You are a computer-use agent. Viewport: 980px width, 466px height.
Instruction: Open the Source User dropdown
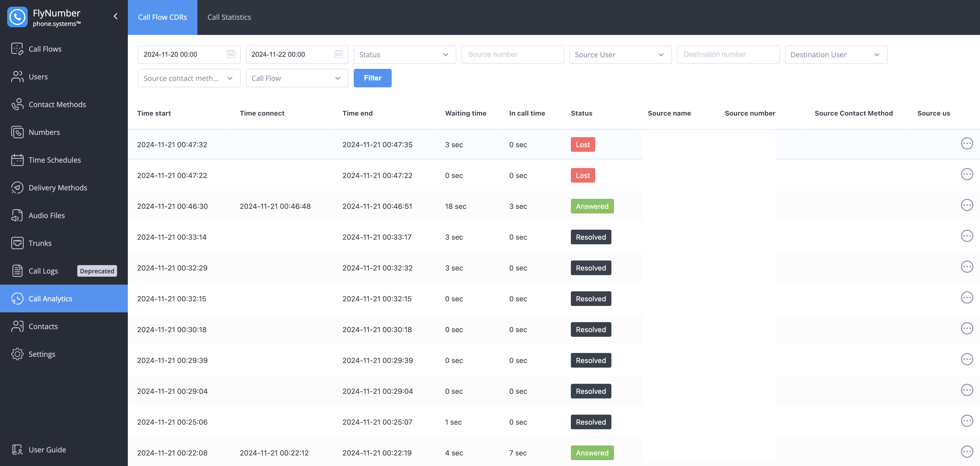620,54
